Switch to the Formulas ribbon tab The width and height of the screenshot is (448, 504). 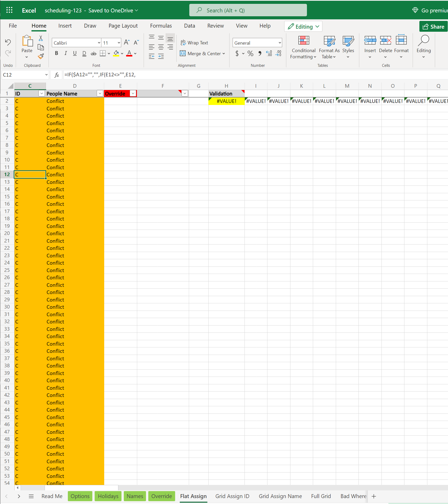tap(161, 26)
